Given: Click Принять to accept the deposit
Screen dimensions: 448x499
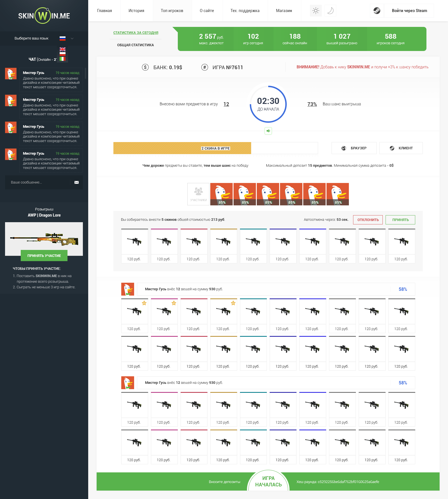Looking at the screenshot, I should [x=400, y=220].
